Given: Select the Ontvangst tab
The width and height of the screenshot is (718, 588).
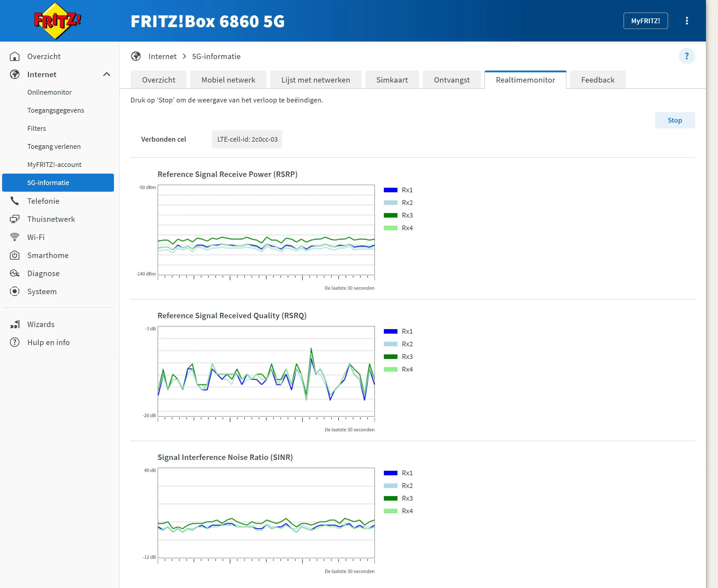Looking at the screenshot, I should pyautogui.click(x=451, y=80).
